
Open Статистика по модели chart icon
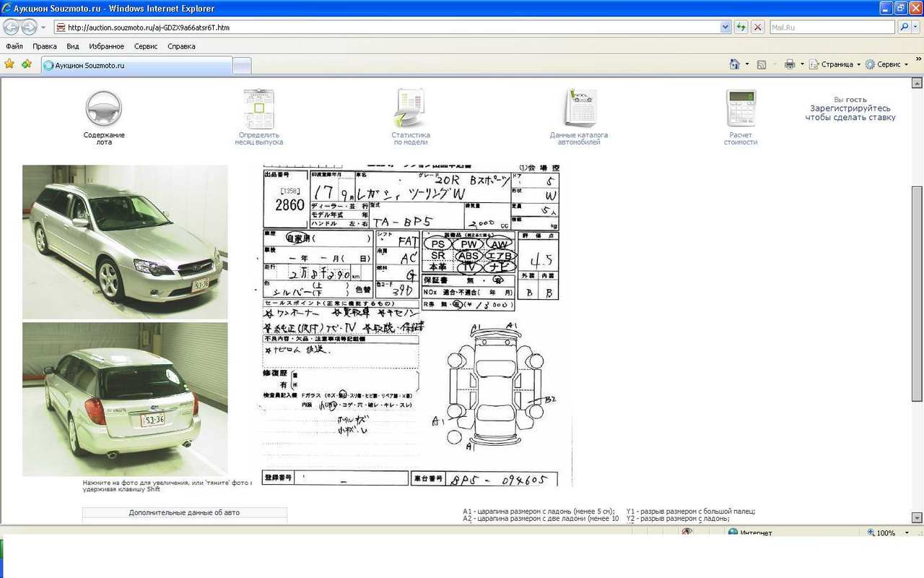(x=411, y=109)
